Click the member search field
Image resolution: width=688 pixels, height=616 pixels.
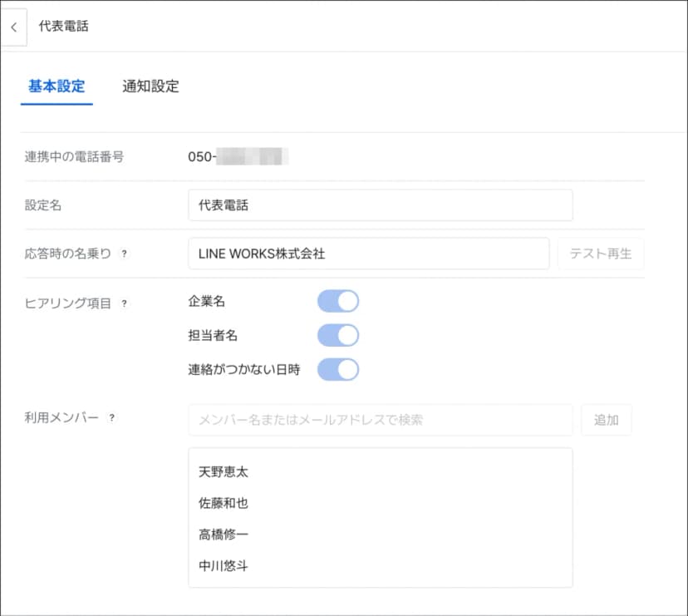381,420
